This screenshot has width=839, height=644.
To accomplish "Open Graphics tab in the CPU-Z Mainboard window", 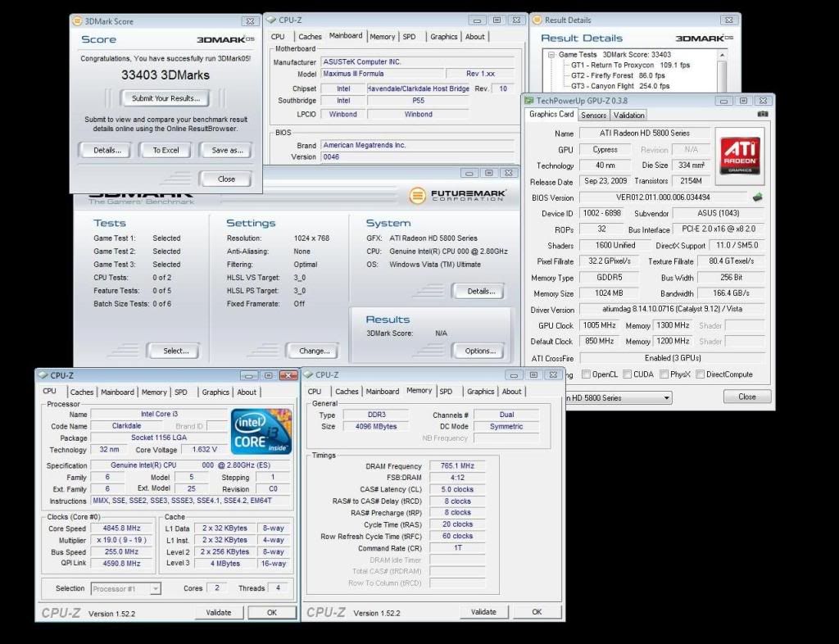I will point(443,36).
